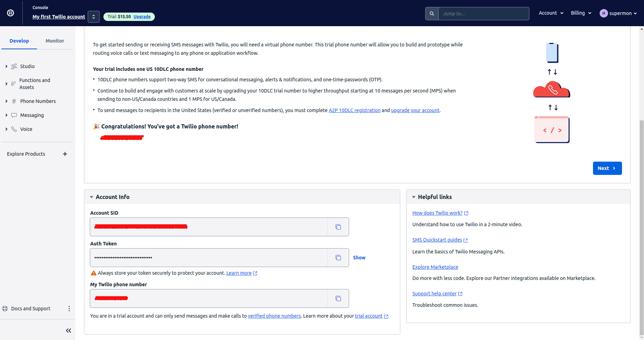Expand the Studio section chevron
This screenshot has height=340, width=644.
pyautogui.click(x=6, y=66)
